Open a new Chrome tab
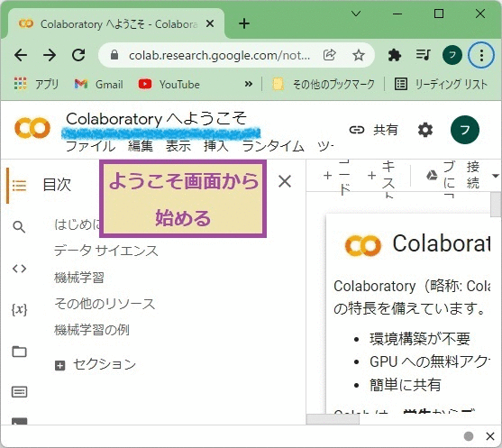Screen dimensions: 502x448 244,23
